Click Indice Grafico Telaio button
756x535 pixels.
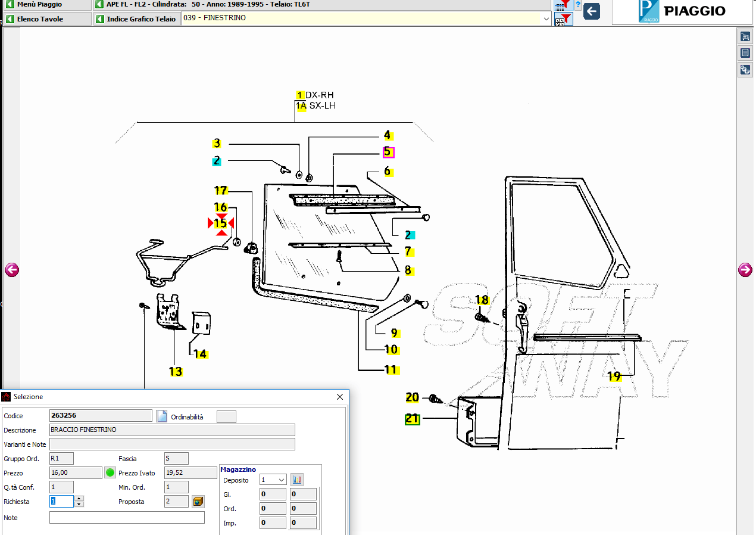pos(136,19)
